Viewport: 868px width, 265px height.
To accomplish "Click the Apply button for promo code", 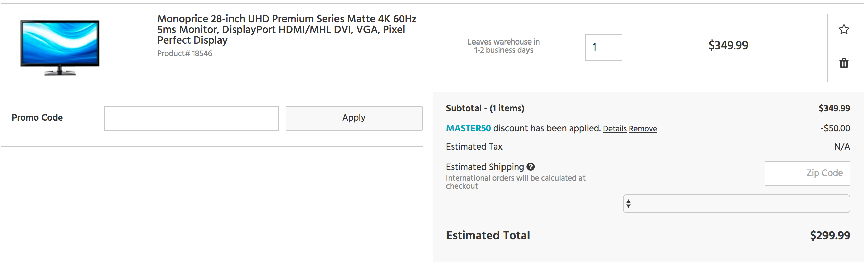I will point(353,118).
